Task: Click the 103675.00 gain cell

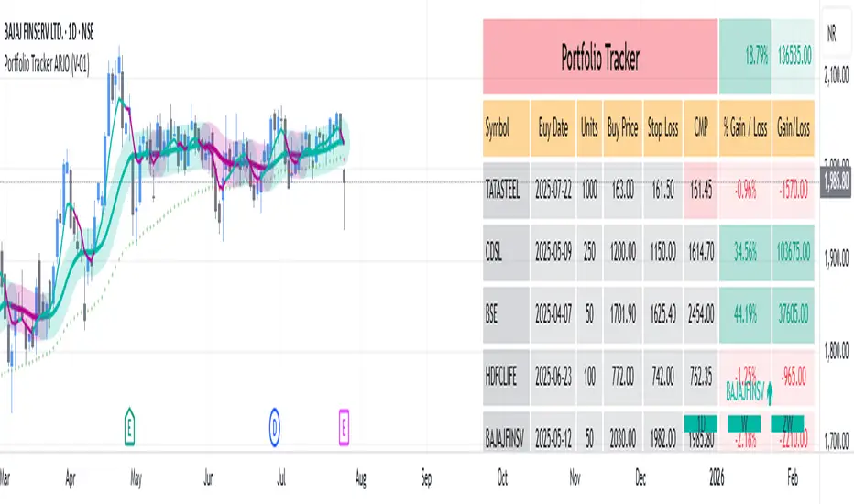Action: [794, 252]
